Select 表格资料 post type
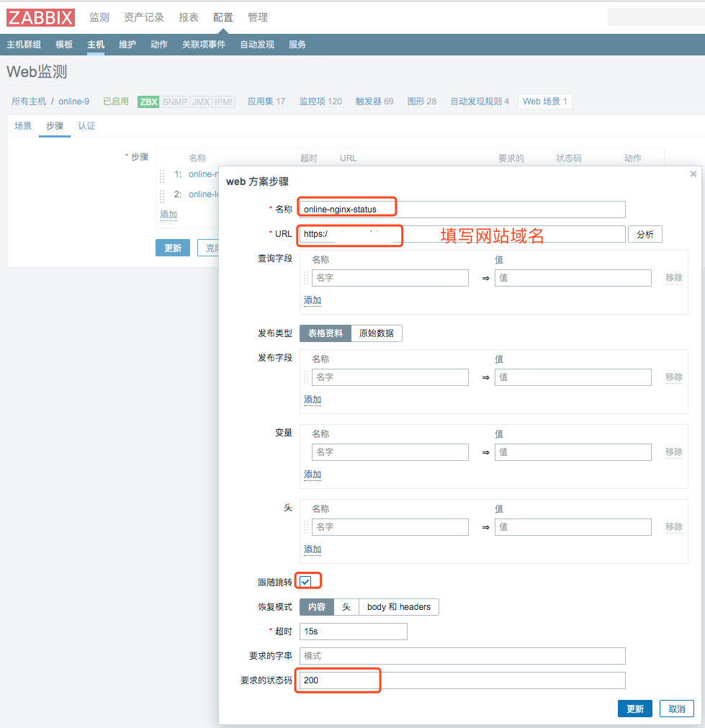705x728 pixels. click(x=325, y=333)
